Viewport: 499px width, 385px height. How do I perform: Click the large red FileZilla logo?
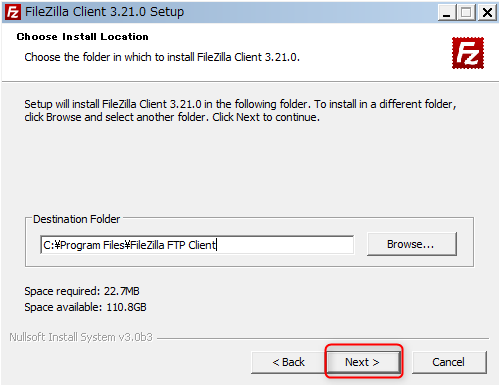468,53
